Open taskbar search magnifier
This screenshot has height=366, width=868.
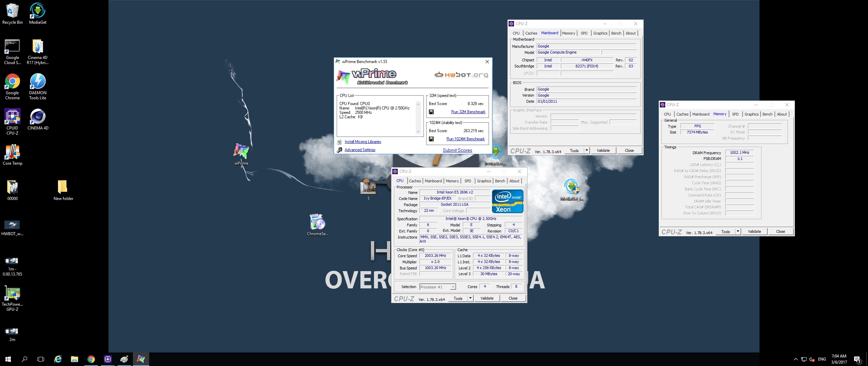point(24,359)
